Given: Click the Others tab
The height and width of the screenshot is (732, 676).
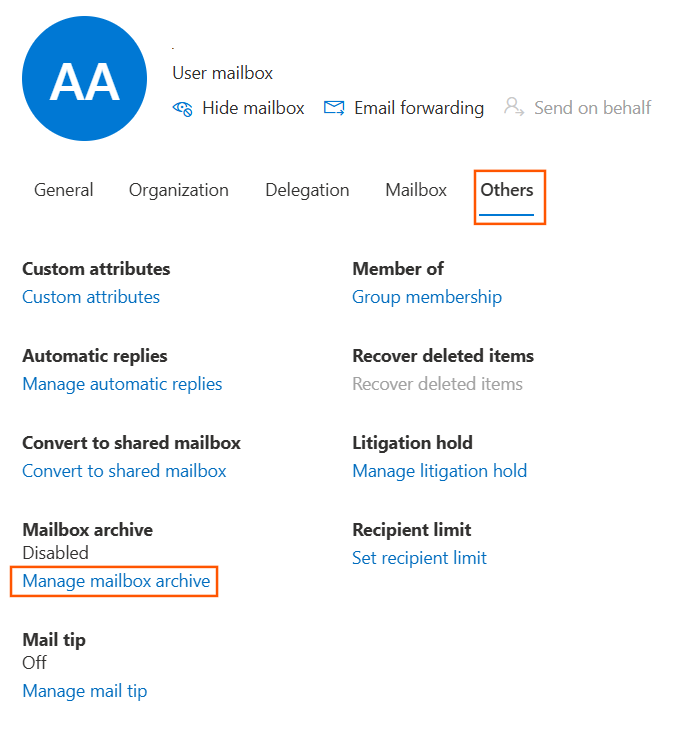Looking at the screenshot, I should click(507, 190).
